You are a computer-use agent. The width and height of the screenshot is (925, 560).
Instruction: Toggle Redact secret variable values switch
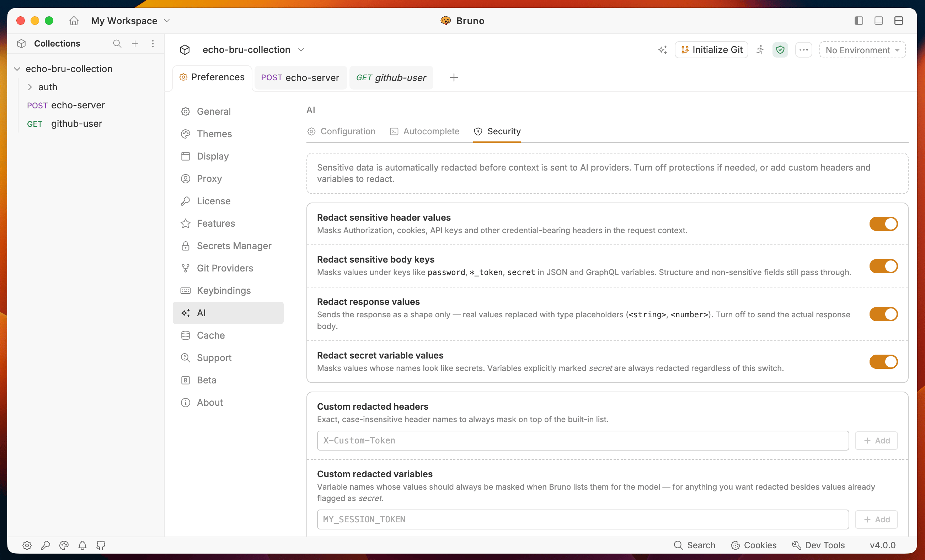pyautogui.click(x=883, y=362)
